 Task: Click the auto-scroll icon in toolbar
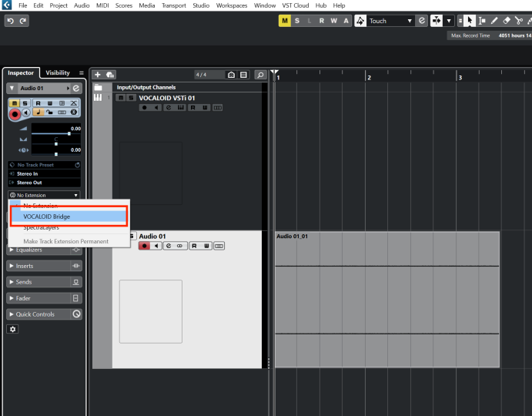(x=437, y=21)
